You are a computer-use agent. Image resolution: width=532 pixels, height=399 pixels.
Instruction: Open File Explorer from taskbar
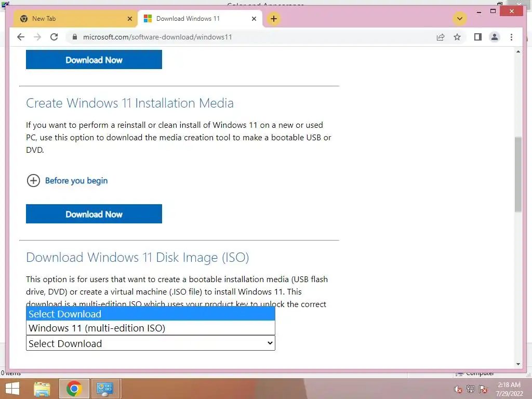(x=42, y=389)
